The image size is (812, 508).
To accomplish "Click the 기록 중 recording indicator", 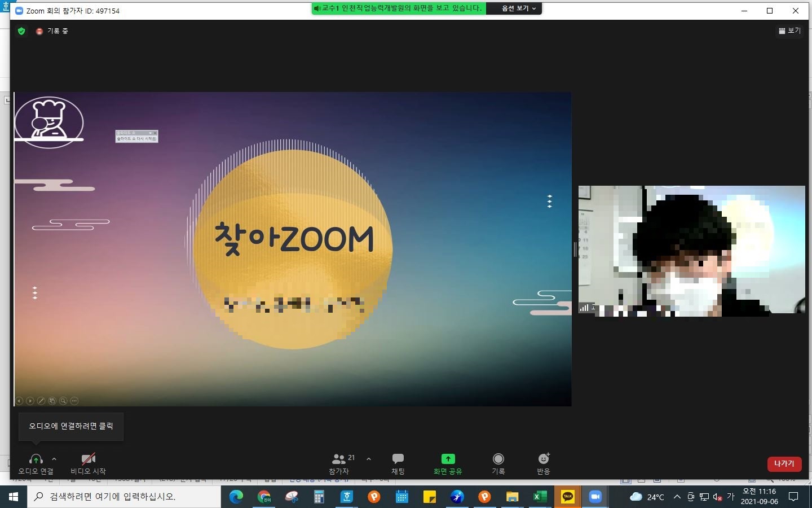I will [52, 31].
